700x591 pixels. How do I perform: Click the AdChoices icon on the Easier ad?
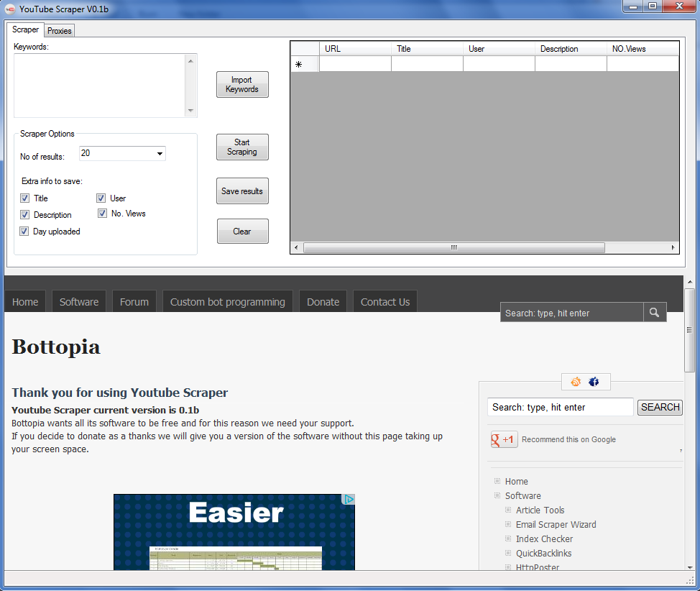pyautogui.click(x=349, y=499)
